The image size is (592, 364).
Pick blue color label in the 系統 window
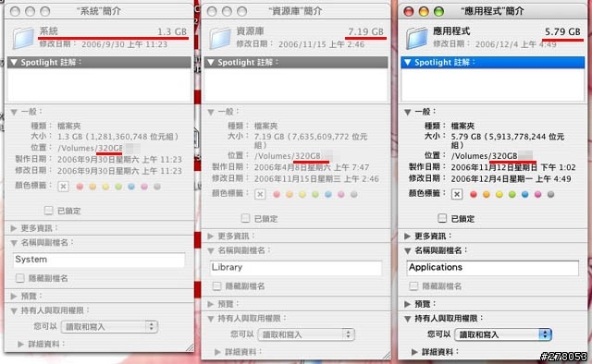pos(131,187)
